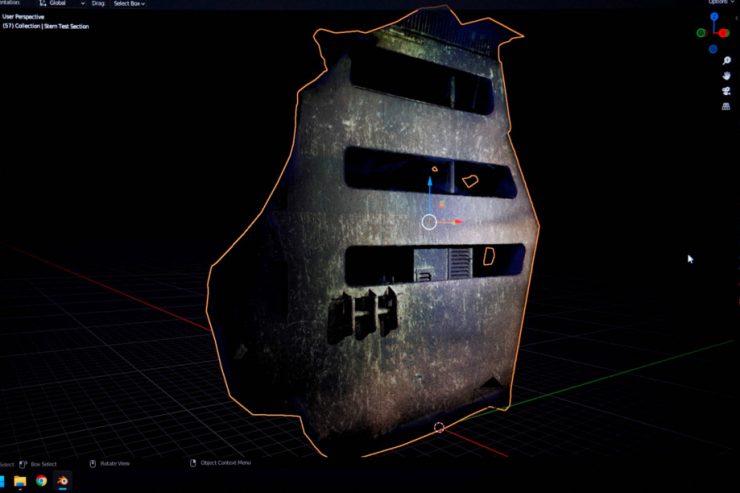Screen dimensions: 740x493
Task: Click the zoom magnifier viewport icon
Action: 726,61
